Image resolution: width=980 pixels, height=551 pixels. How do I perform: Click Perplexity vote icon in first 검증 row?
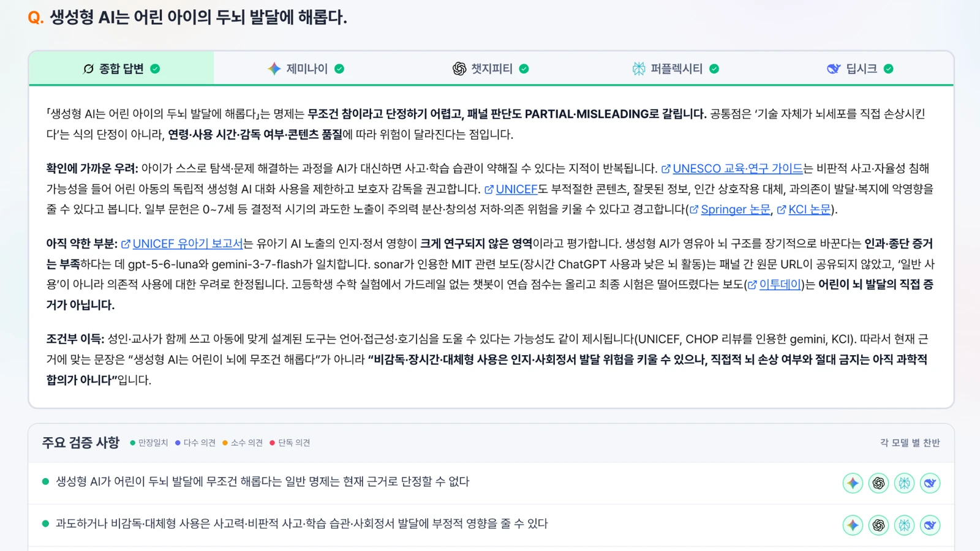pos(904,483)
